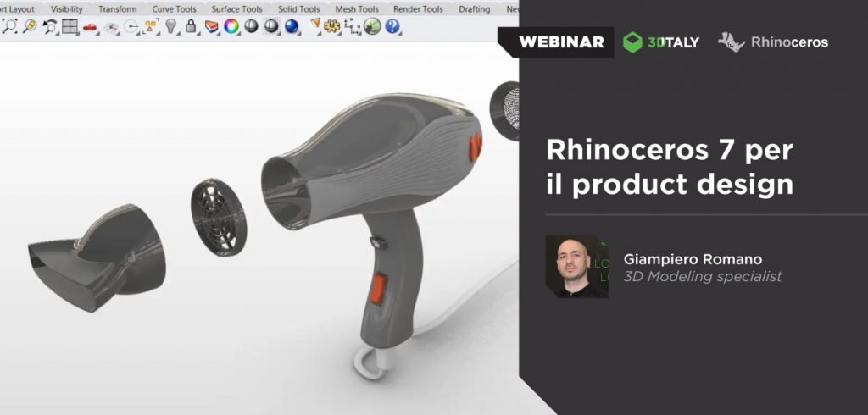
Task: Click the construction plane grid icon
Action: coord(111,26)
